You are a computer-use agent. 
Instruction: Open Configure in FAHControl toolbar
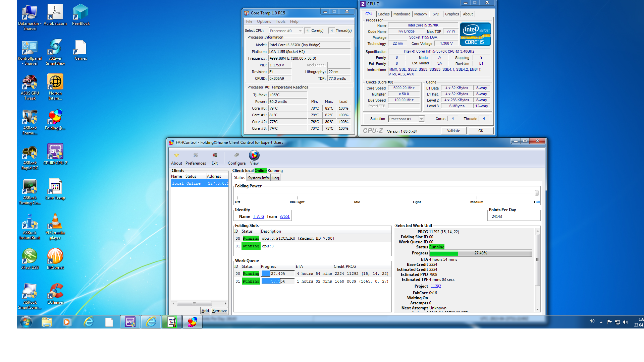tap(236, 159)
